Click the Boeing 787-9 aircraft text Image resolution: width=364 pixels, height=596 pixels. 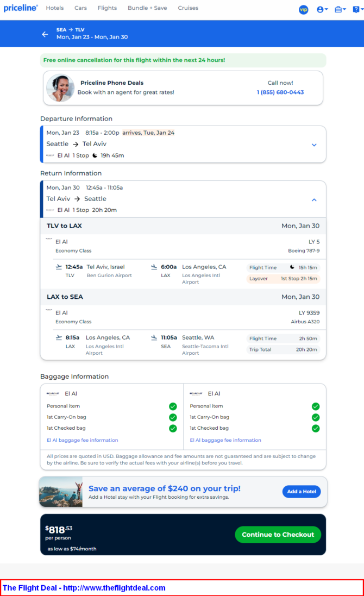point(304,251)
